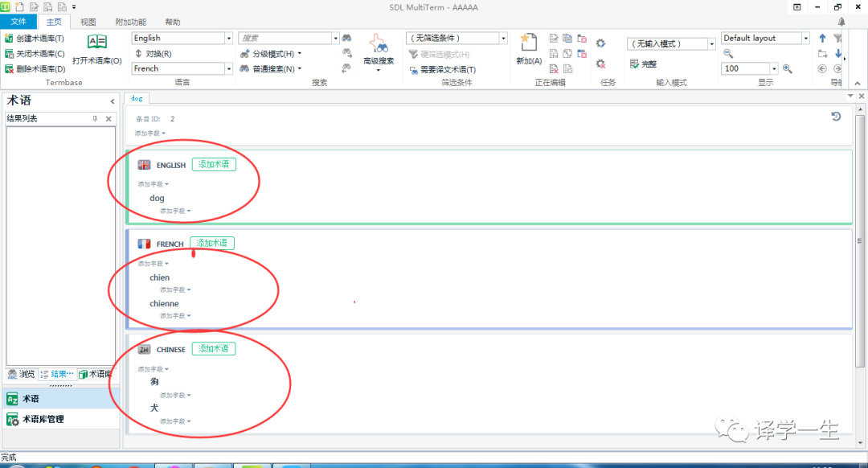Switch to the 帮助 ribbon tab
The image size is (868, 468).
tap(173, 23)
